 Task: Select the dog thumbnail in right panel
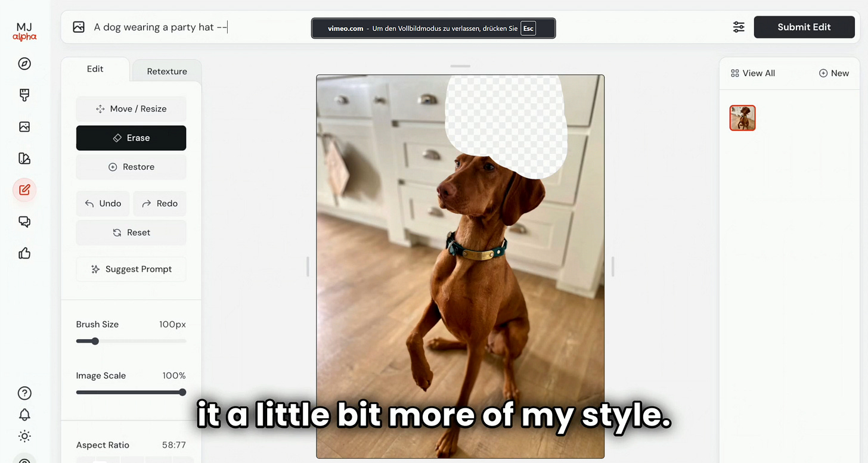(x=743, y=118)
